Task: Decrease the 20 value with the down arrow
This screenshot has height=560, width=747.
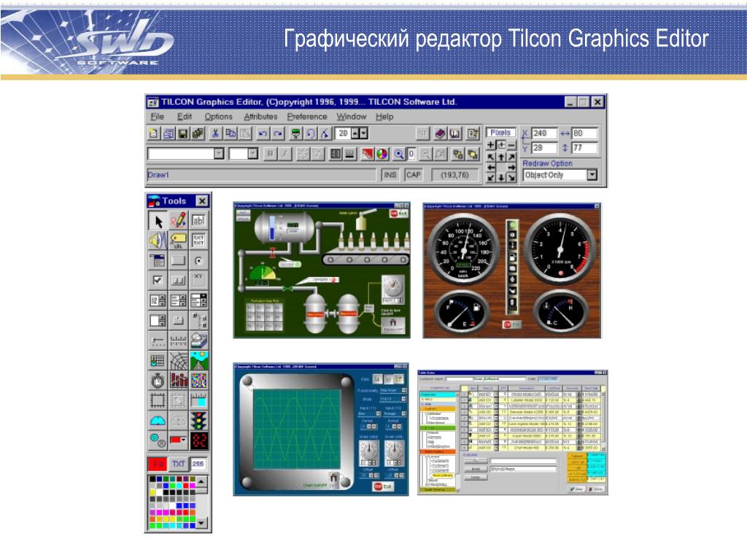Action: [x=363, y=133]
